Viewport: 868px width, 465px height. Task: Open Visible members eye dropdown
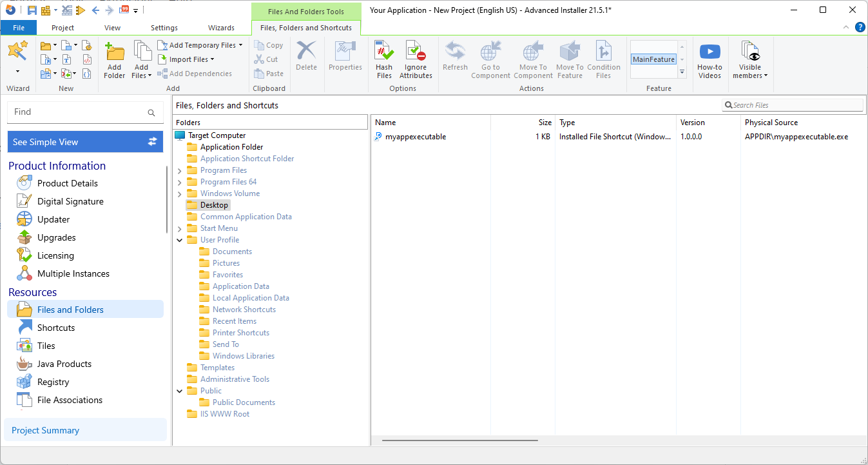pyautogui.click(x=750, y=59)
